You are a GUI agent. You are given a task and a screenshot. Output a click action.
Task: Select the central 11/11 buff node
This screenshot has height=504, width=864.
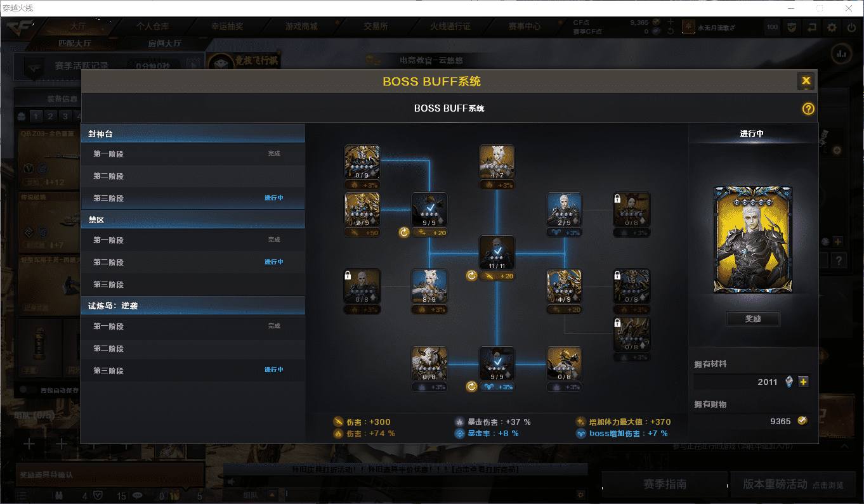coord(497,254)
